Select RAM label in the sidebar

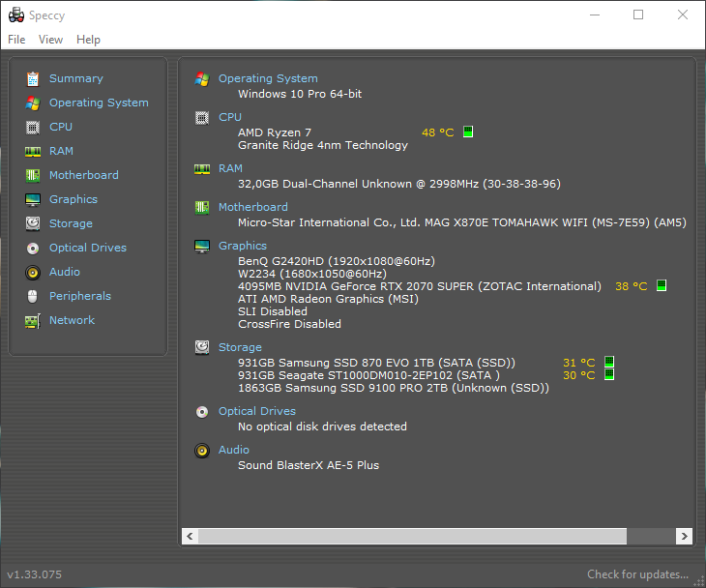61,151
